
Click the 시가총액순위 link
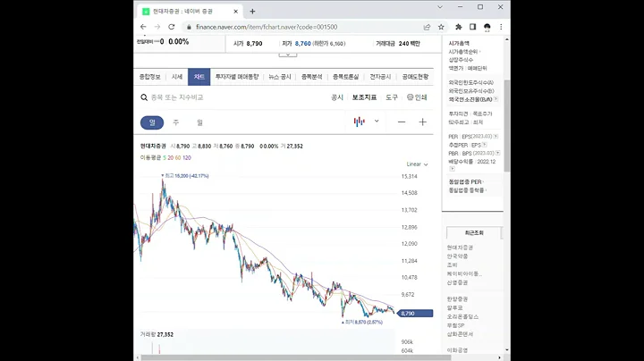tap(463, 52)
